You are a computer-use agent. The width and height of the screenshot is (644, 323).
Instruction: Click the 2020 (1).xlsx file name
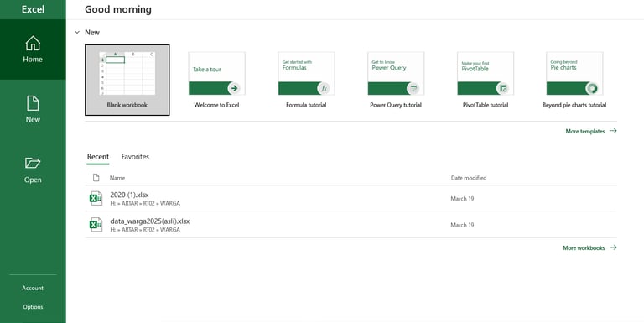coord(129,195)
